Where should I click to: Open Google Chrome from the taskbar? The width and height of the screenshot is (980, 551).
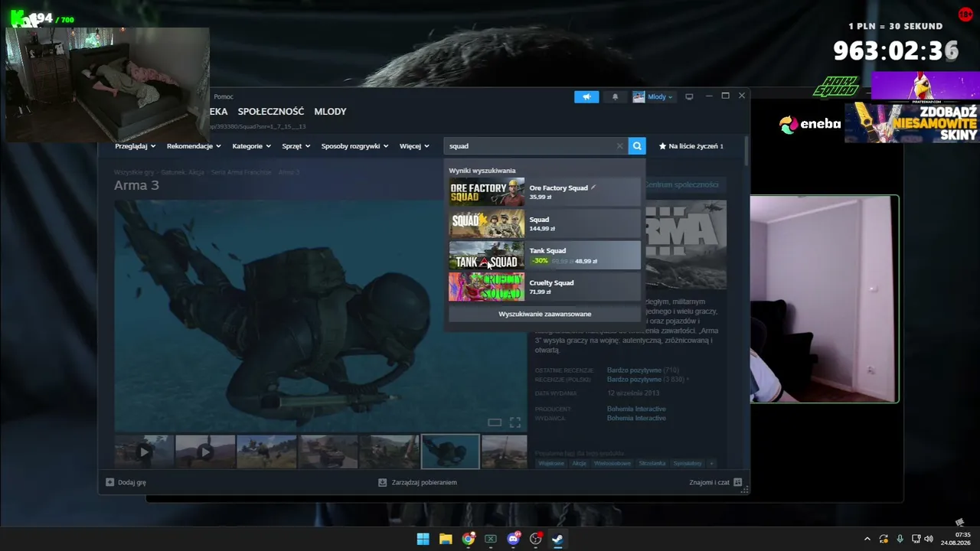tap(469, 539)
